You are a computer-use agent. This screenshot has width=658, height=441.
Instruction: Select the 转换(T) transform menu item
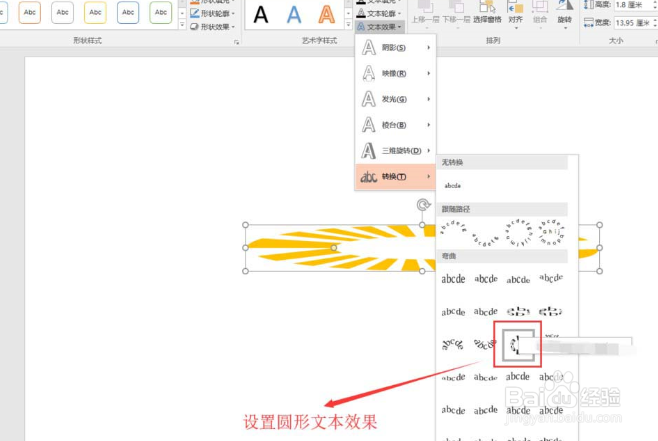coord(395,176)
